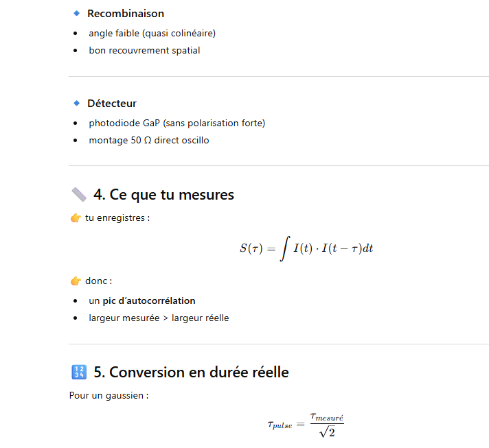
Task: Select the Détecteur heading text
Action: tap(112, 104)
